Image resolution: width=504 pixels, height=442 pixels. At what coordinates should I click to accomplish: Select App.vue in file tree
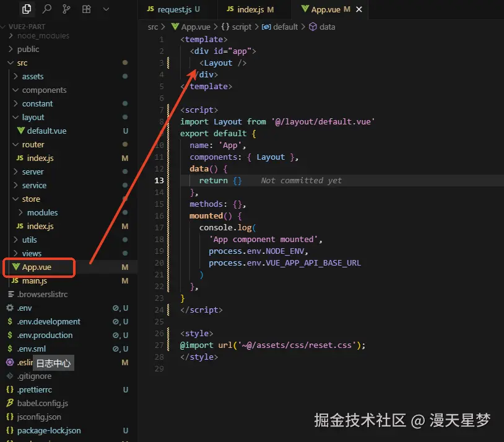click(x=37, y=267)
